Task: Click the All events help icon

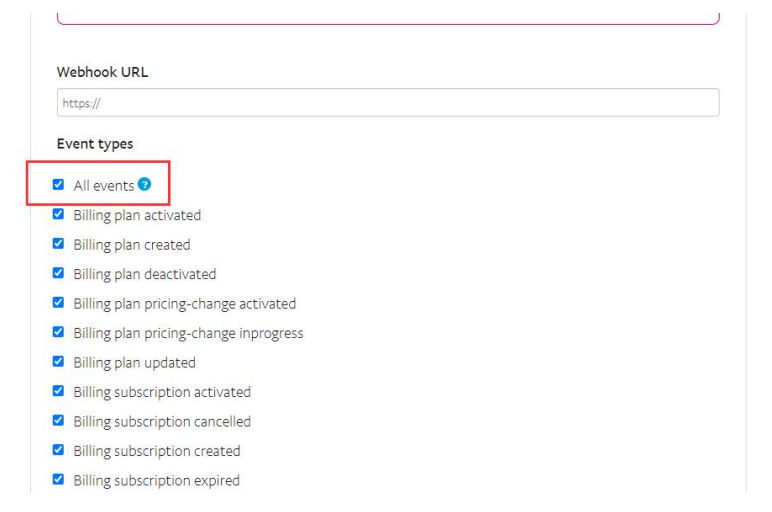Action: click(x=144, y=184)
